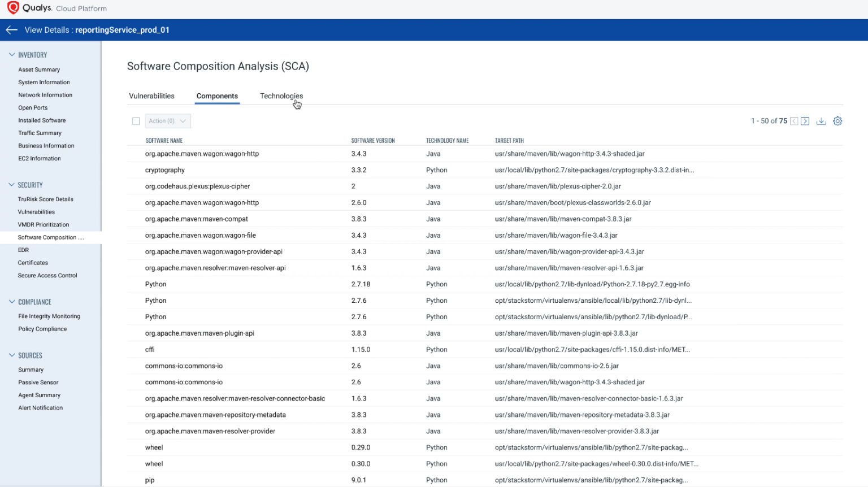Open TruRisk Score Details
Screen dimensions: 868x487
pos(45,199)
